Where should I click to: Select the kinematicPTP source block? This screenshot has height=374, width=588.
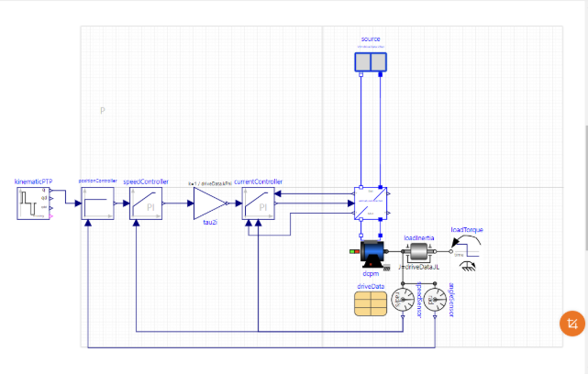click(x=33, y=203)
